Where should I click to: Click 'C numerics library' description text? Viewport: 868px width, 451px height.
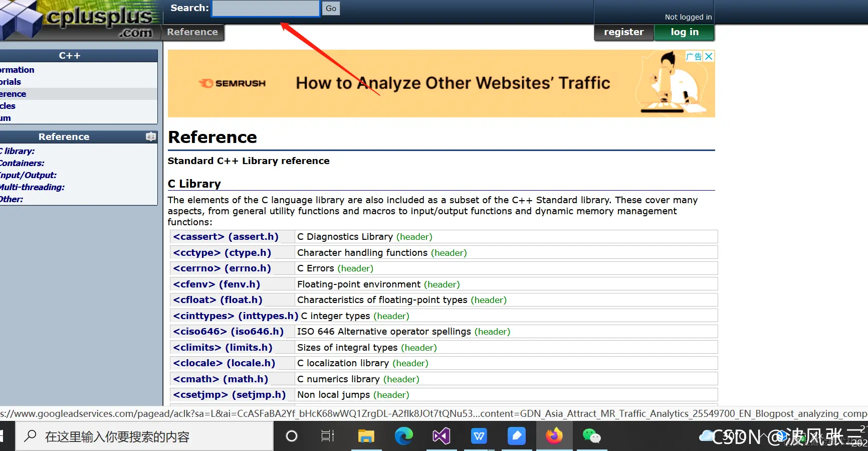pos(338,379)
